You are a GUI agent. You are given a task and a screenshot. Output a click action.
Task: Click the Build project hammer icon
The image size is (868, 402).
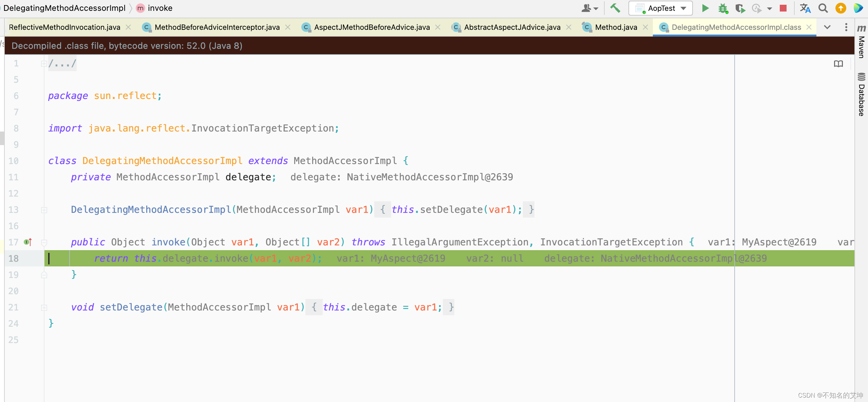615,8
